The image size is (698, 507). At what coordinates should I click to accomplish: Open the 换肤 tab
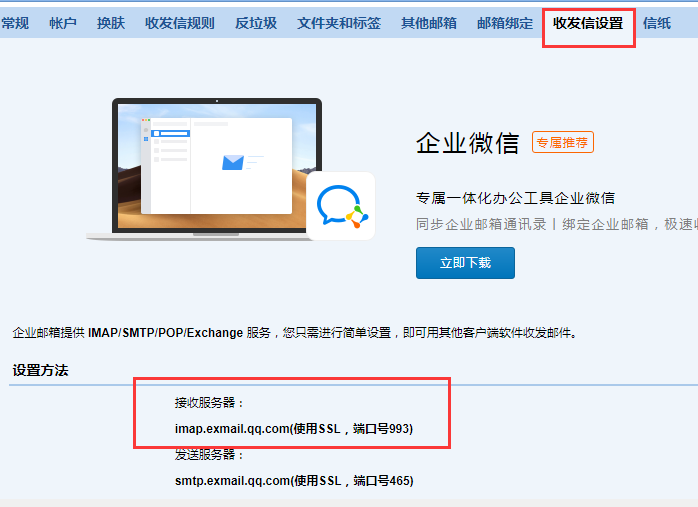tap(111, 23)
